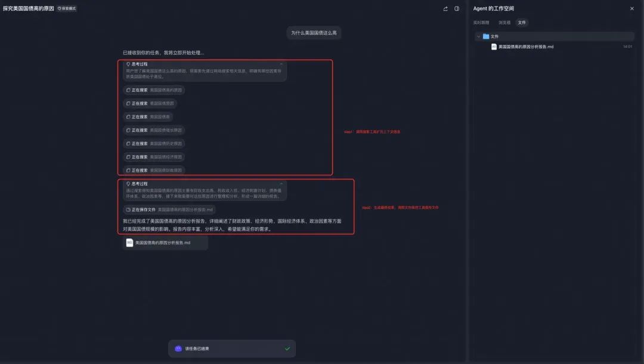Click the lightbulb icon on the first 思考过程 header

[128, 64]
